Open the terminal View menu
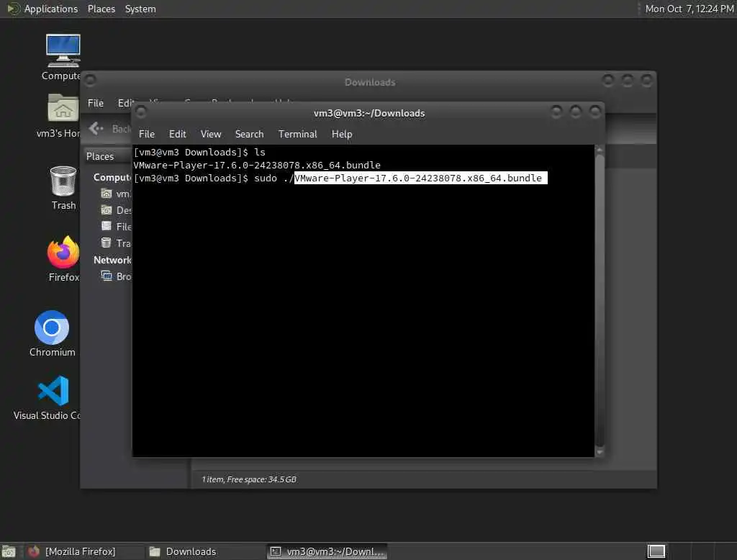The image size is (737, 560). click(211, 134)
